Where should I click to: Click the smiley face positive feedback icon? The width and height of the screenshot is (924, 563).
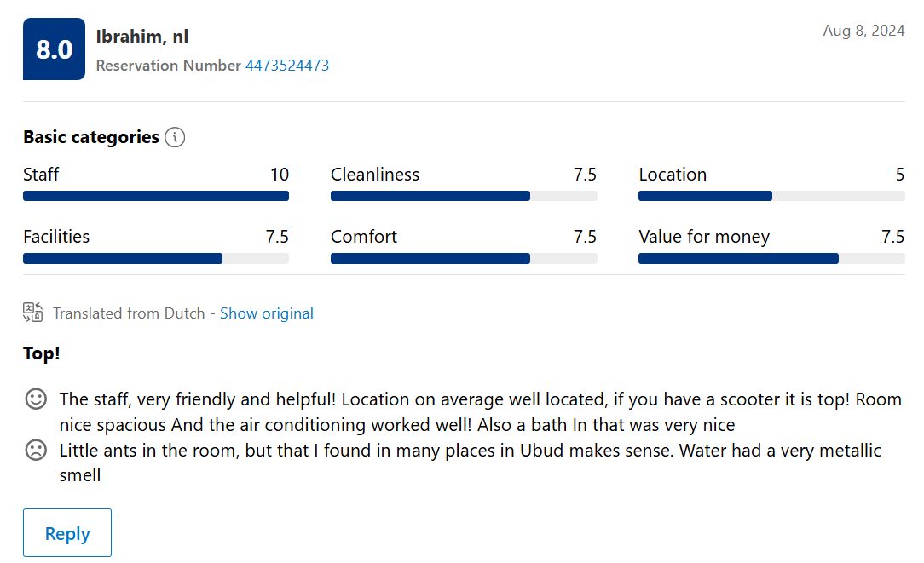pyautogui.click(x=36, y=399)
